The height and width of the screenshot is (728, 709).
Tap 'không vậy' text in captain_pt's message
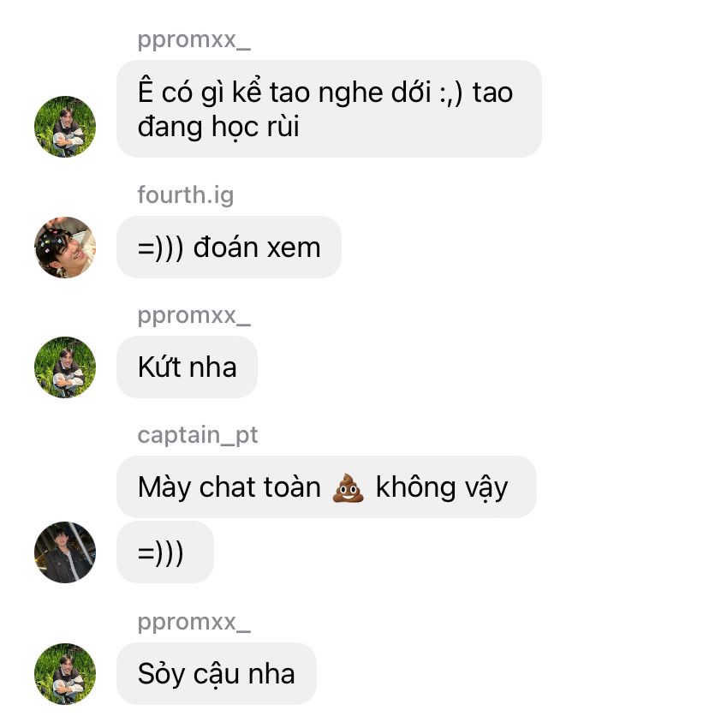[x=442, y=488]
